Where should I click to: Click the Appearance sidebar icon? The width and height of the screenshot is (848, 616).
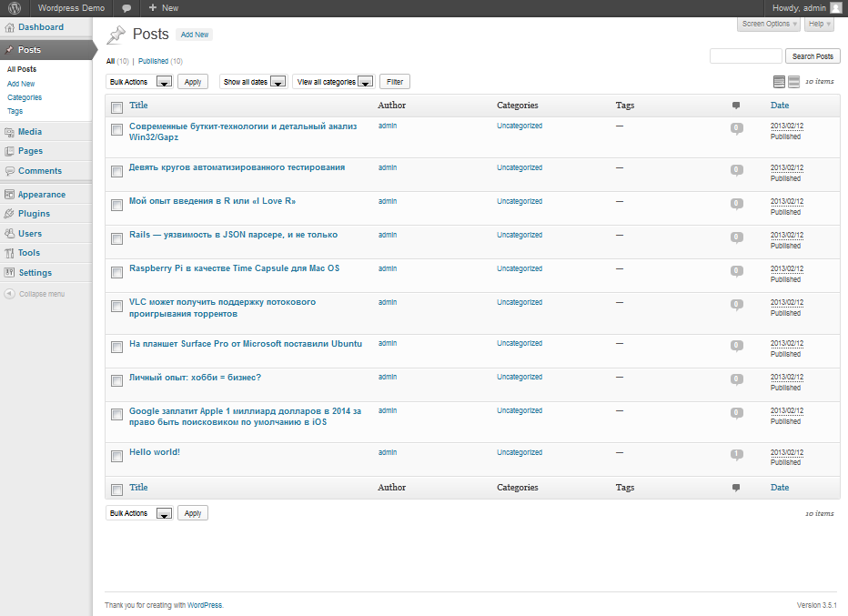click(x=9, y=195)
